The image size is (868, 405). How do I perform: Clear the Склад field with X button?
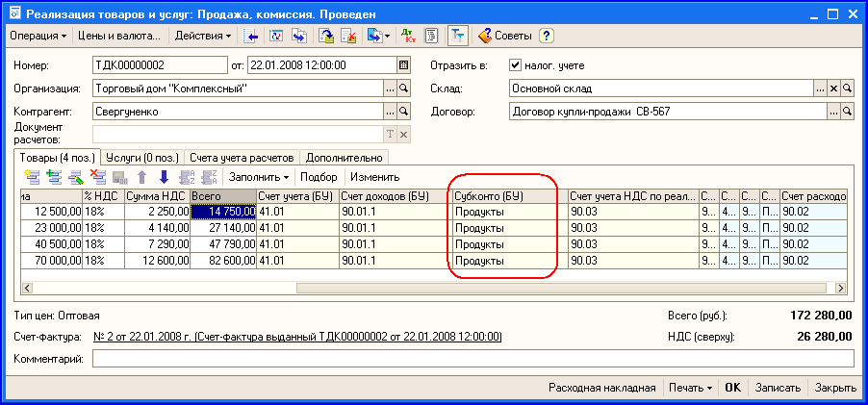tap(833, 89)
